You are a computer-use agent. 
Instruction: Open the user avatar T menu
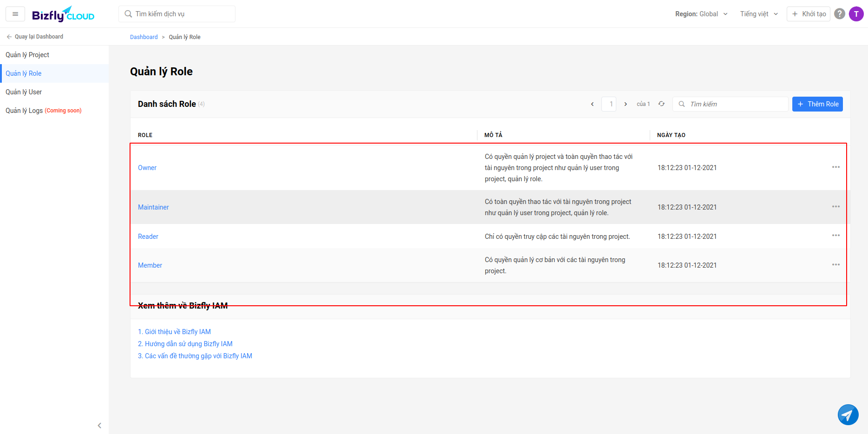pos(856,14)
